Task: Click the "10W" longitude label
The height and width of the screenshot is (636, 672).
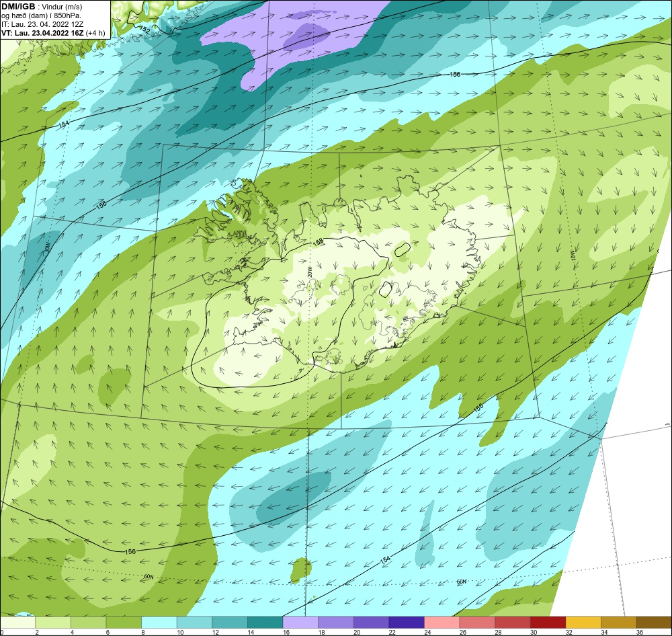Action: (573, 255)
